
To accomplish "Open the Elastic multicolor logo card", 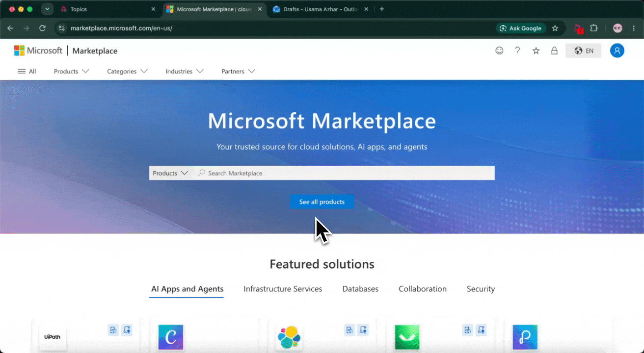I will [x=289, y=337].
